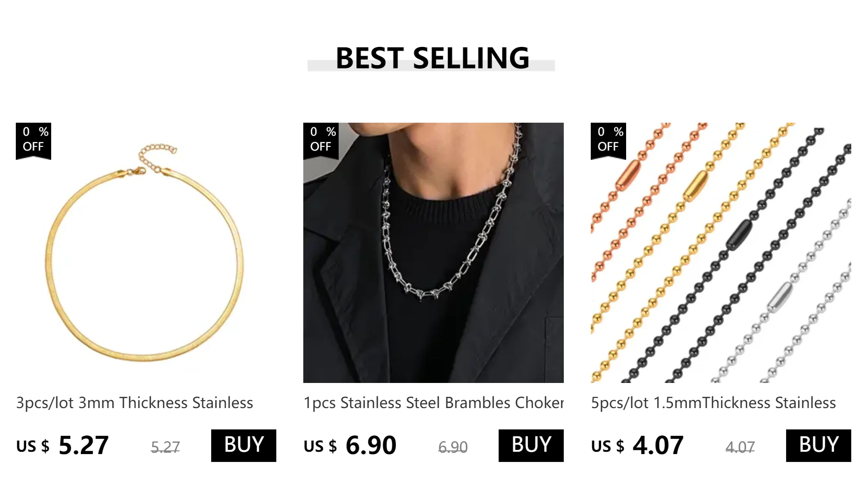Open '3pcs/lot 3mm Thickness Stainless' product title
868x488 pixels.
coord(135,402)
